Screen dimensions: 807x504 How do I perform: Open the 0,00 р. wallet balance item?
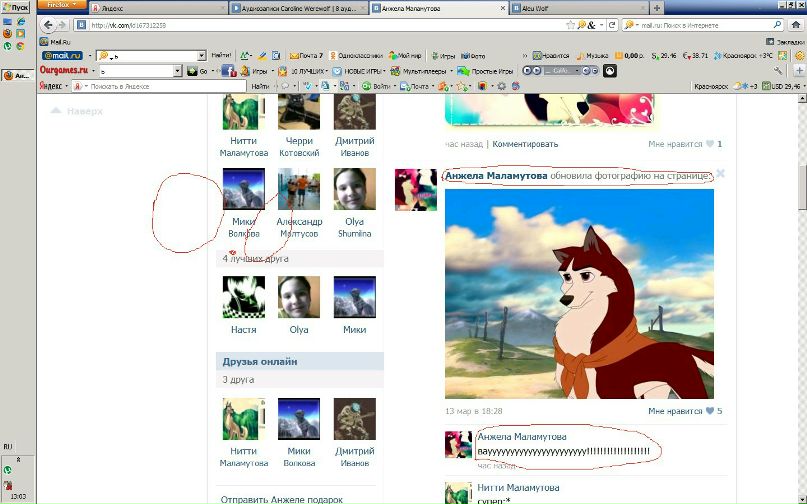click(x=629, y=56)
